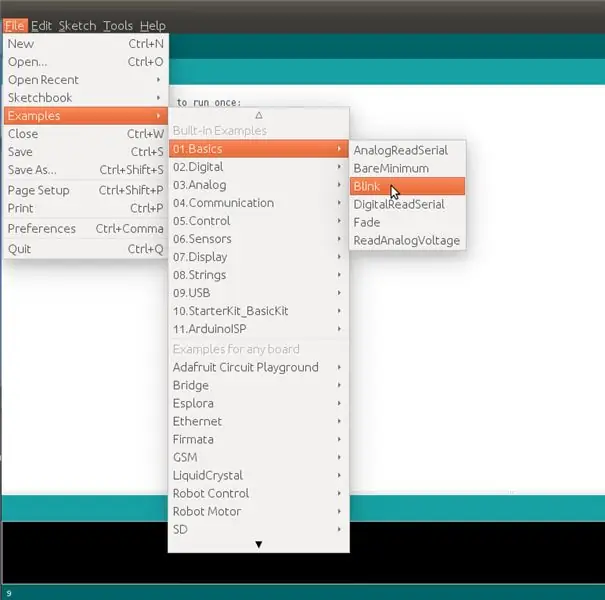Open the Blink example sketch

(407, 187)
